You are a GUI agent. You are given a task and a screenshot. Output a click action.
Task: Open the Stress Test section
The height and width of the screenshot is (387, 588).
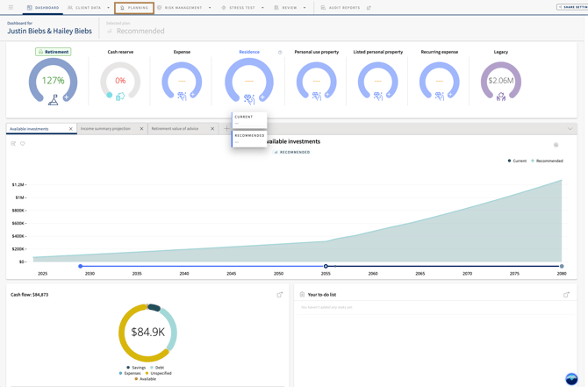pyautogui.click(x=238, y=8)
